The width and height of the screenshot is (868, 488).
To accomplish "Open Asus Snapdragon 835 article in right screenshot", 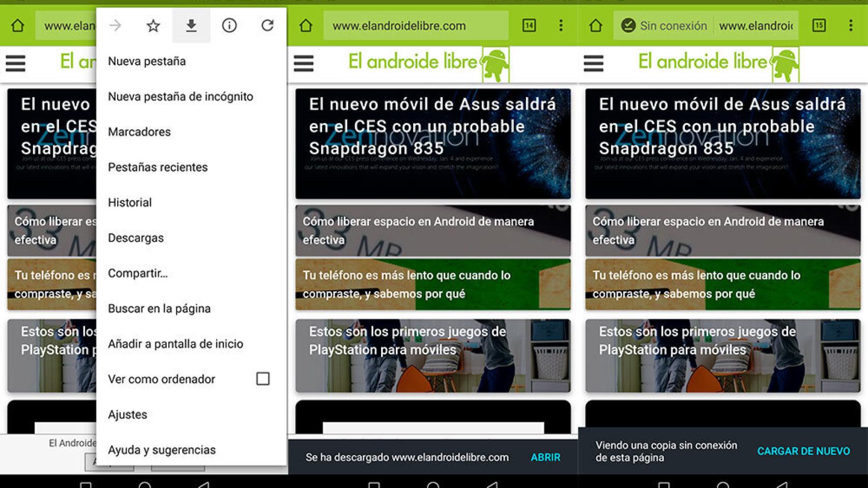I will (x=723, y=144).
